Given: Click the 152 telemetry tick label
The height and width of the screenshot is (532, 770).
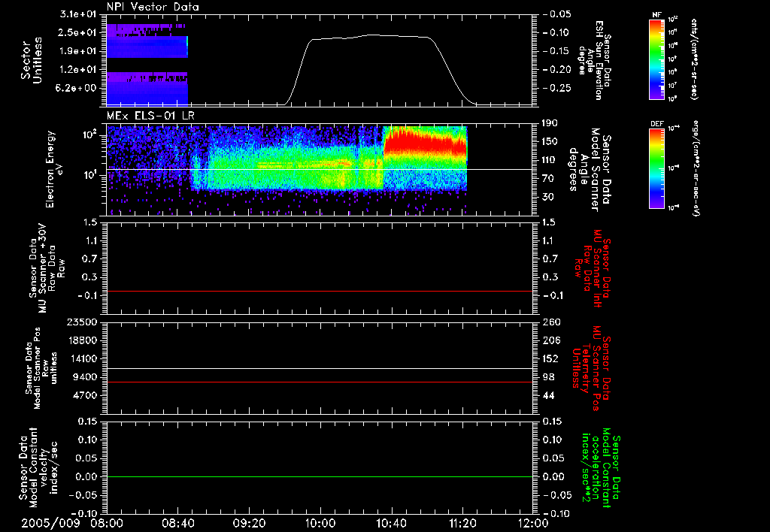Looking at the screenshot, I should pos(552,358).
